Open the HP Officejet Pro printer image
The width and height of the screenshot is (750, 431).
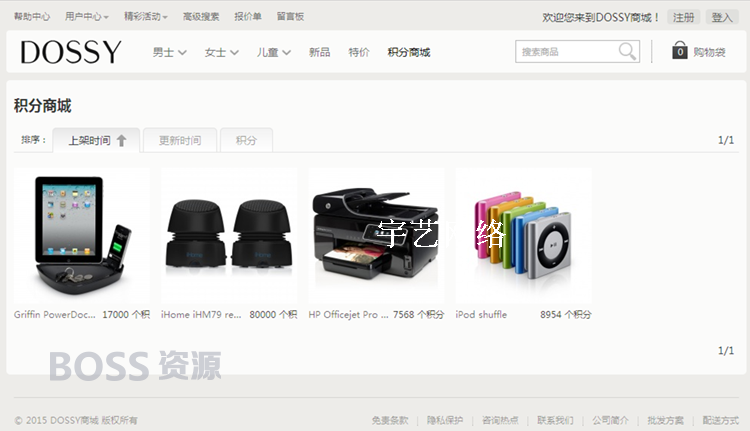tap(376, 235)
